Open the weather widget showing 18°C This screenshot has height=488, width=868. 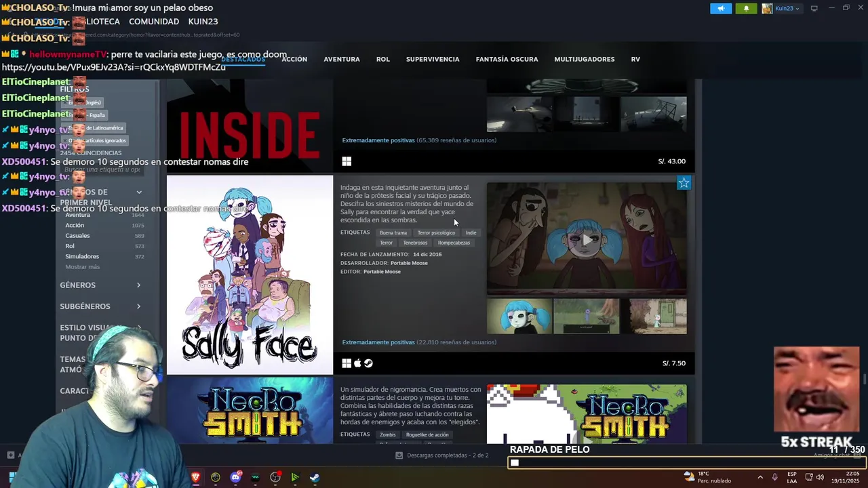click(707, 477)
